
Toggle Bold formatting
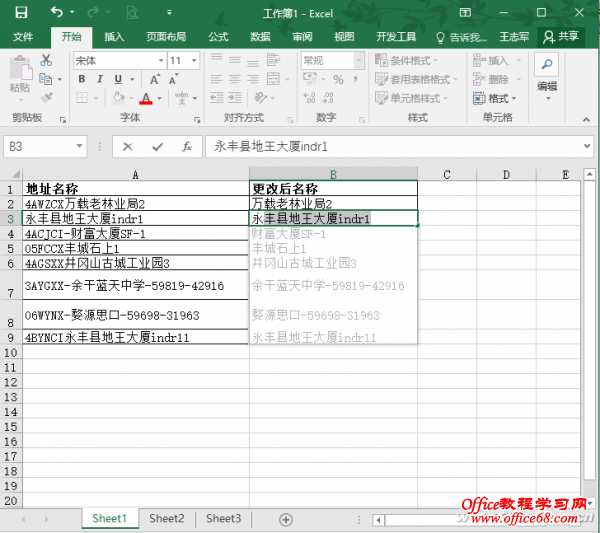pos(82,79)
